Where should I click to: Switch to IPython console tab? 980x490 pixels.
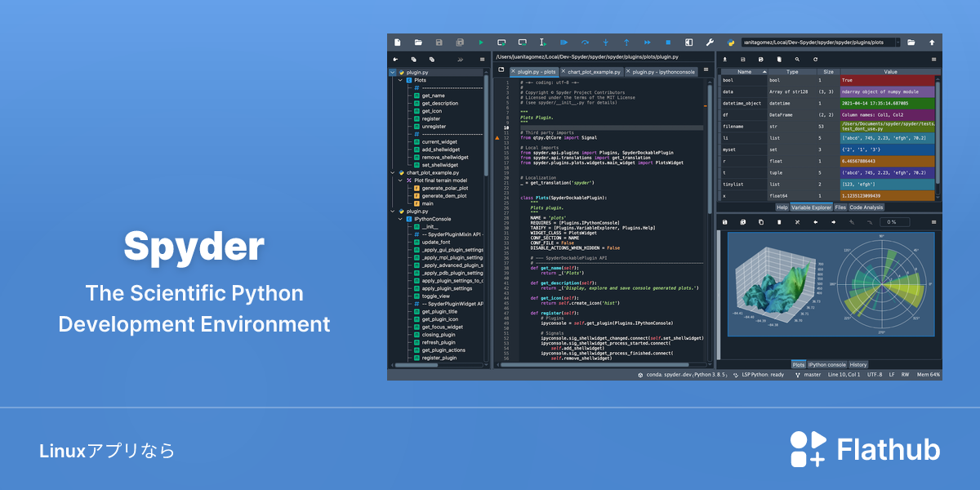(827, 364)
